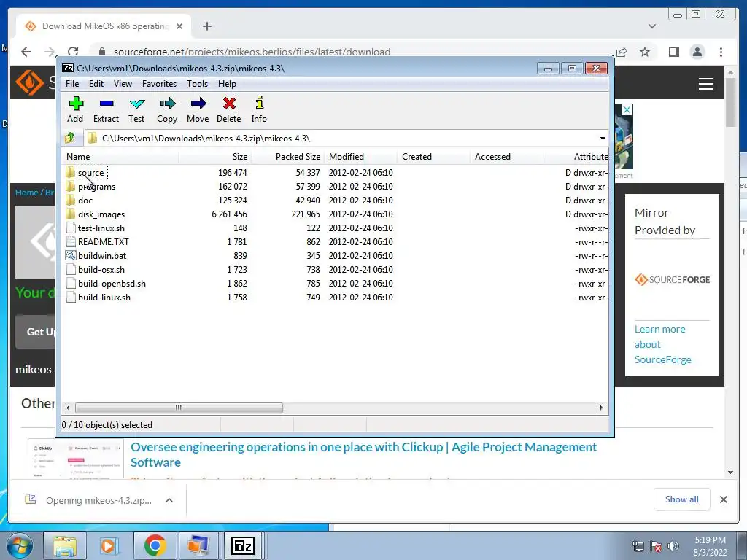Open a new Chrome tab

coord(206,26)
